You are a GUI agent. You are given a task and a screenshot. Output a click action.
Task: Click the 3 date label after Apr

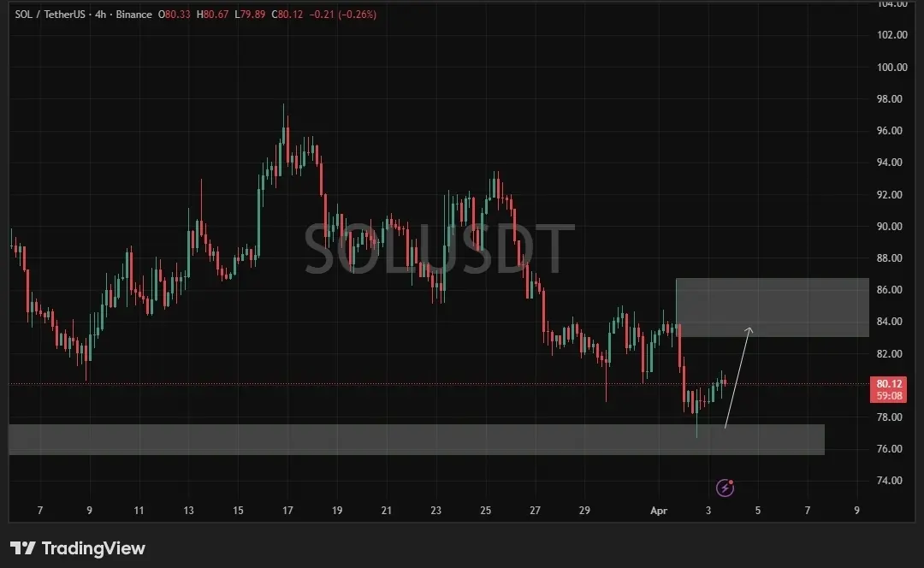pos(708,510)
